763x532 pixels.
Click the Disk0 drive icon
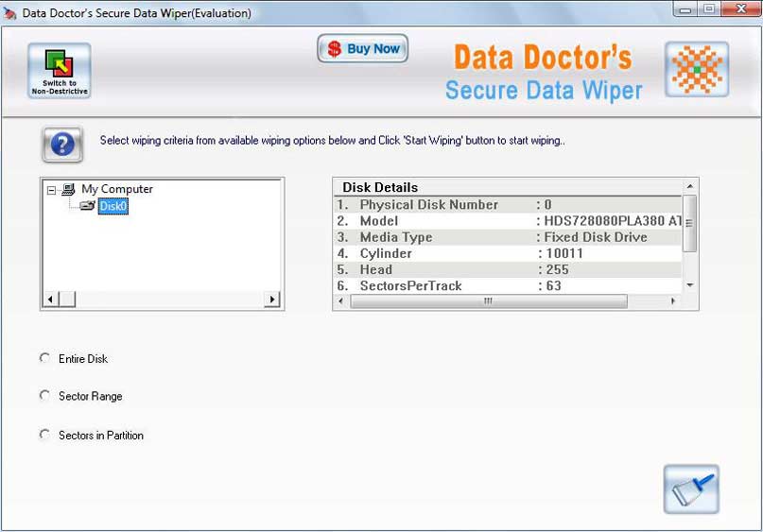click(x=87, y=206)
